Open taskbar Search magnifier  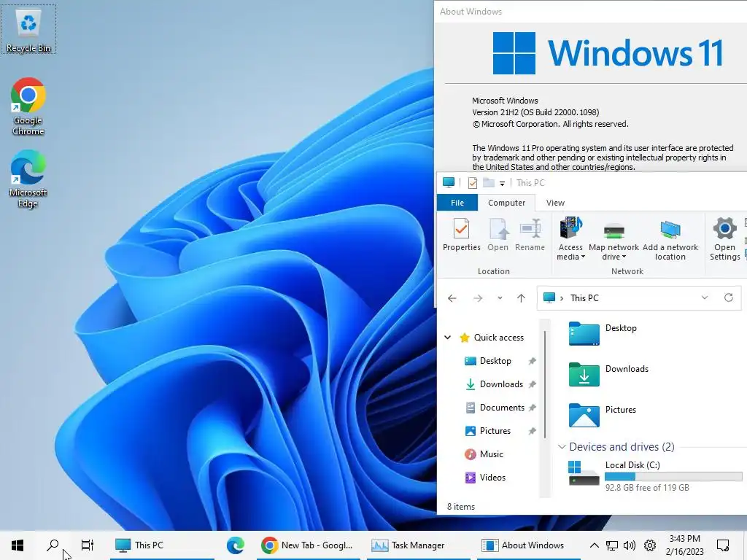point(53,545)
